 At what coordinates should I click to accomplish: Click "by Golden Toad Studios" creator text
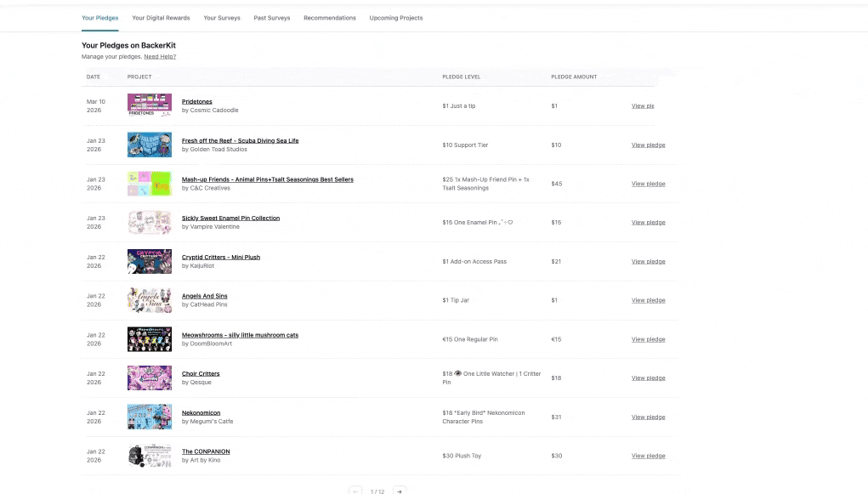point(214,150)
